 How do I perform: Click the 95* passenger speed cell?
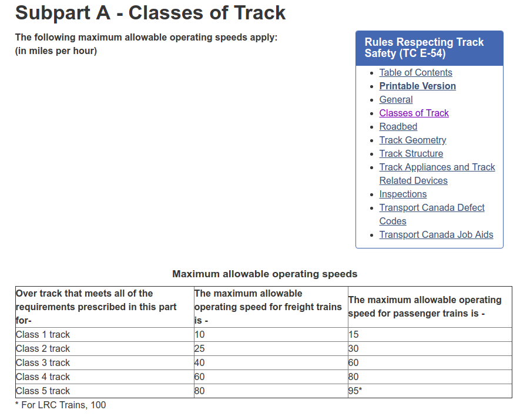[x=355, y=391]
